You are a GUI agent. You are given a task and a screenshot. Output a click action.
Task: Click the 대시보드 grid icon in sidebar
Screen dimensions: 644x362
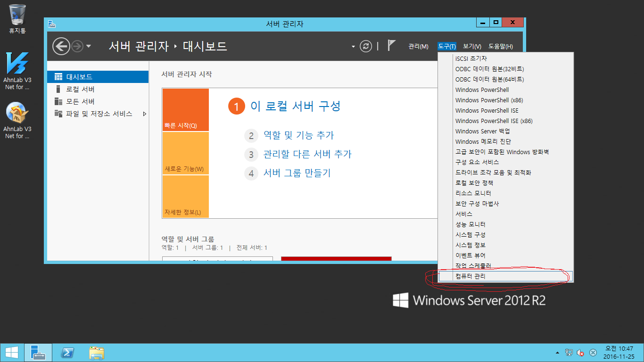[x=58, y=77]
